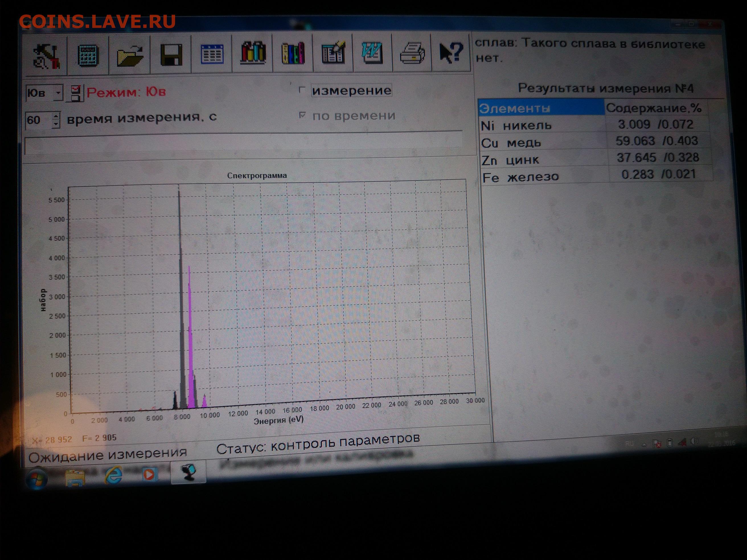Image resolution: width=747 pixels, height=560 pixels.
Task: Click the value 0.283 /0.021
Action: (659, 174)
